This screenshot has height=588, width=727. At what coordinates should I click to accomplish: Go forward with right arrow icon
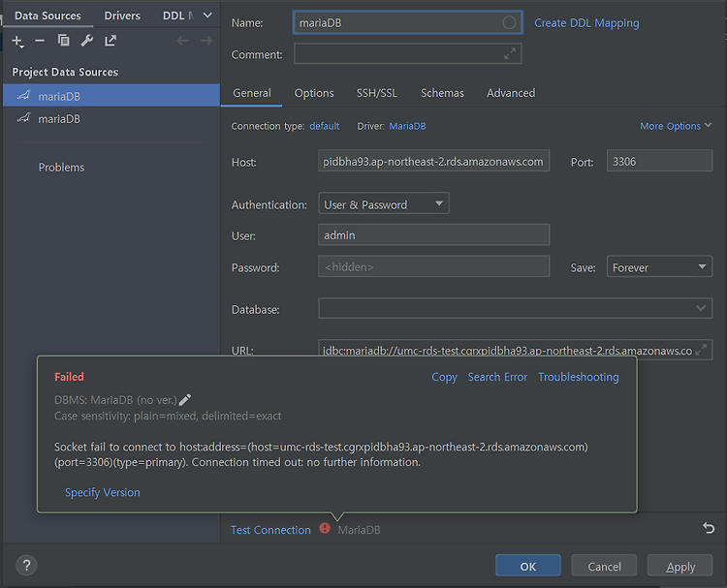[x=206, y=41]
